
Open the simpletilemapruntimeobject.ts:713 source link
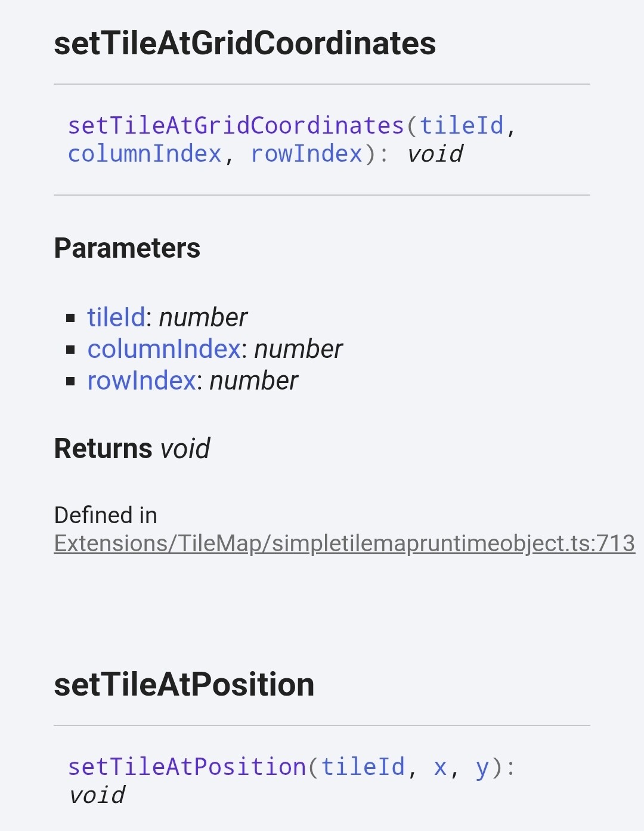tap(344, 543)
